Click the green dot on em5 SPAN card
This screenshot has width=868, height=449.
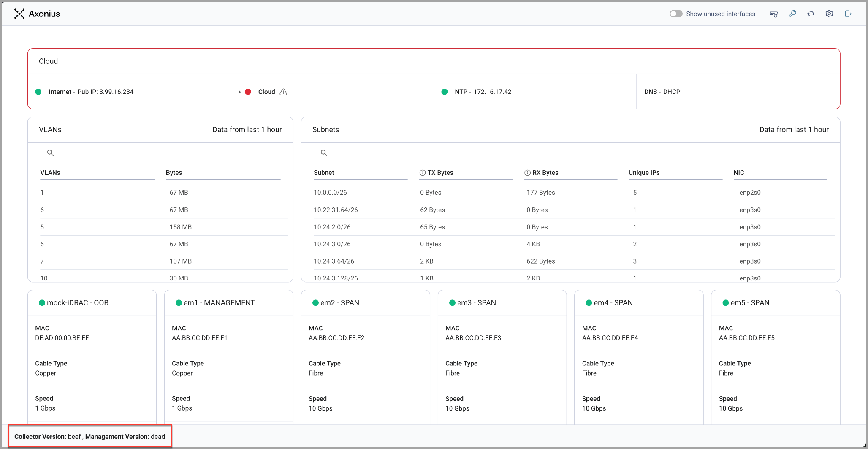pos(726,303)
